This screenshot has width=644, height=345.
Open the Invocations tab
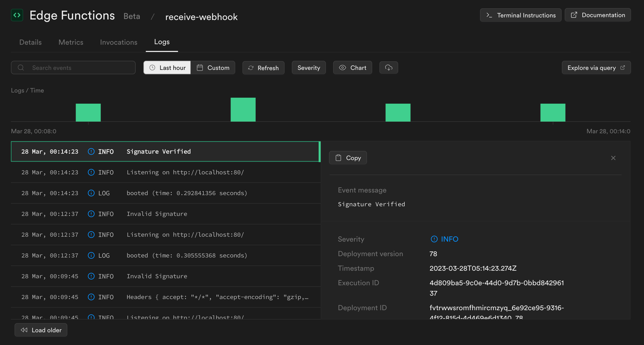119,42
